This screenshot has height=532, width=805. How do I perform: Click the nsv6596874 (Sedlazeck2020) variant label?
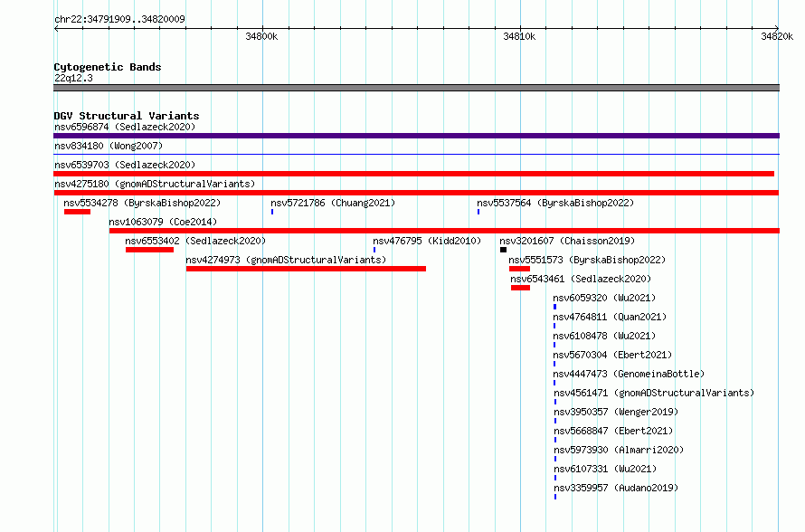125,127
